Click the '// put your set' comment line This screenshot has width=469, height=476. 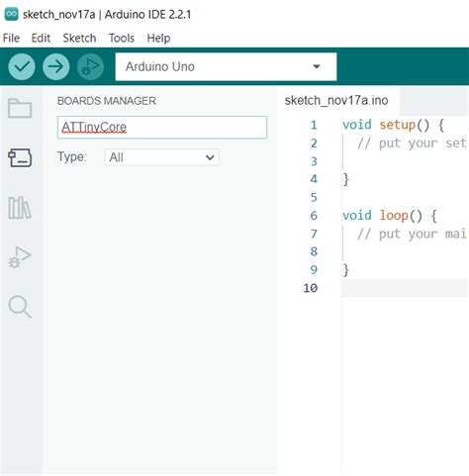tap(412, 143)
